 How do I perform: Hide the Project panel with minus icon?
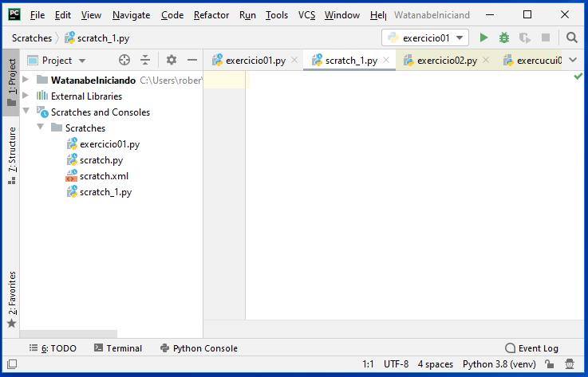pos(191,60)
